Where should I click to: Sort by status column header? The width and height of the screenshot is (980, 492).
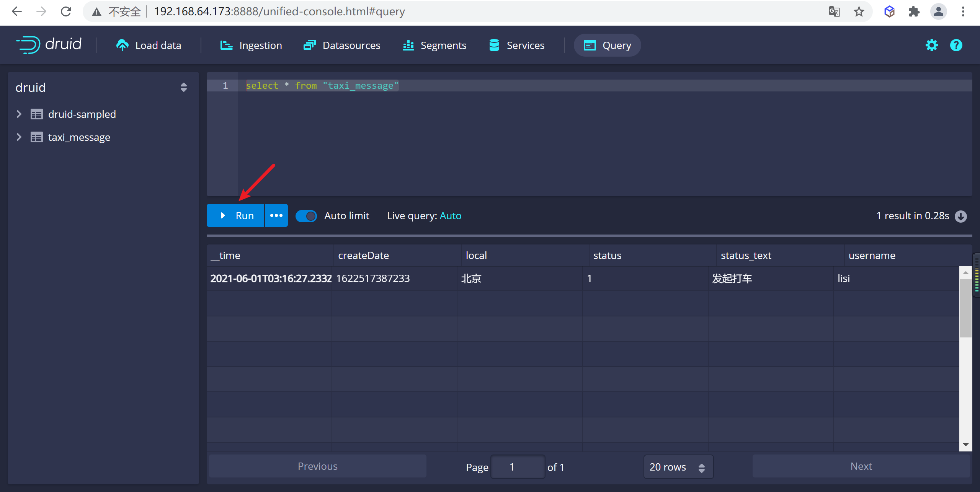(653, 255)
